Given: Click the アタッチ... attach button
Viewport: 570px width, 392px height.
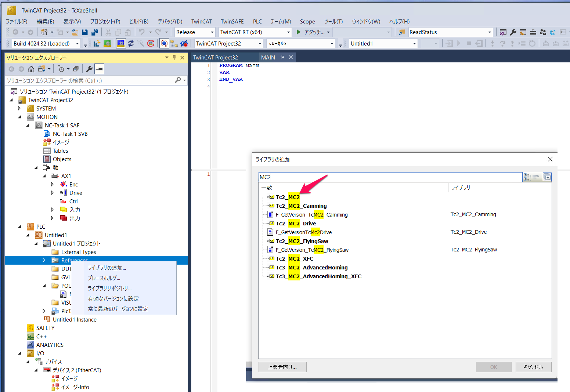Looking at the screenshot, I should point(313,32).
